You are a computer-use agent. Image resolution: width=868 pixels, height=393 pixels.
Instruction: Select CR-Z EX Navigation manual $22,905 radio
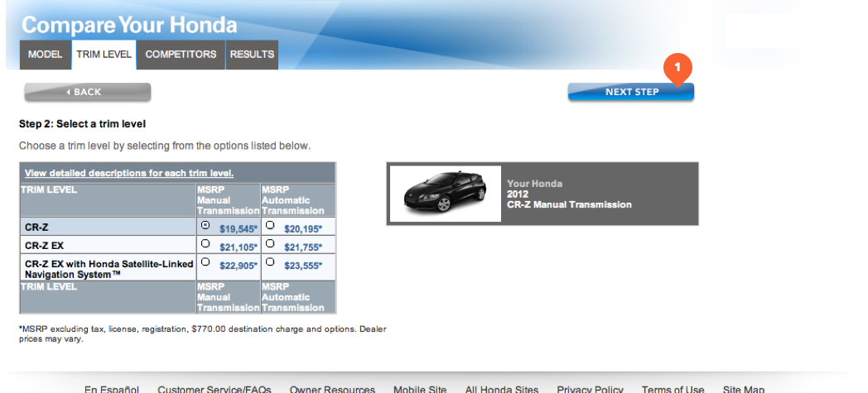[x=205, y=264]
